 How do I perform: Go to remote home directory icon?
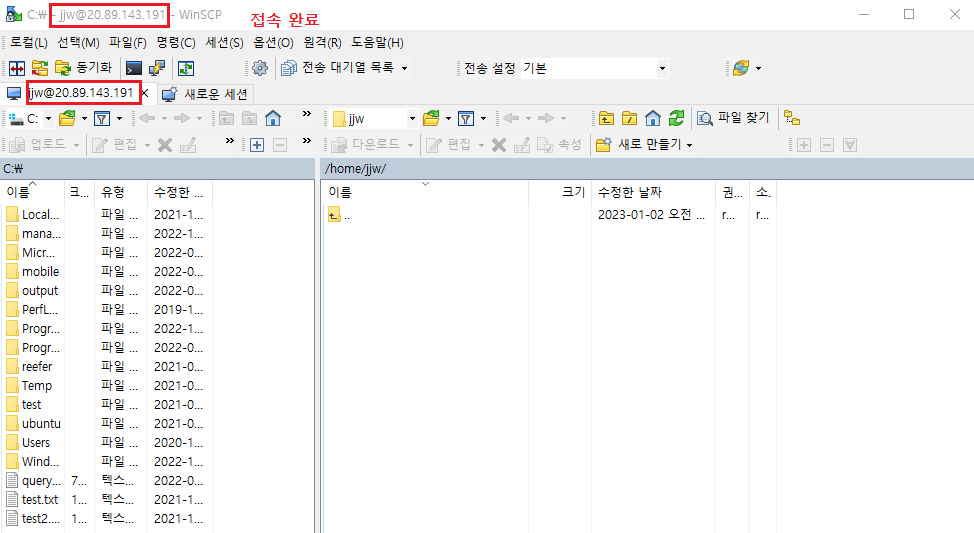tap(653, 118)
